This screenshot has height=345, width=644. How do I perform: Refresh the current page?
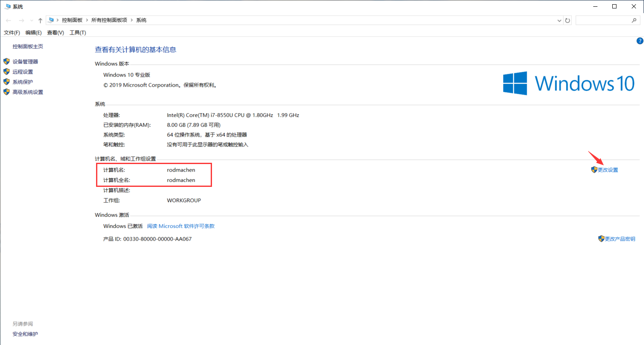(567, 20)
